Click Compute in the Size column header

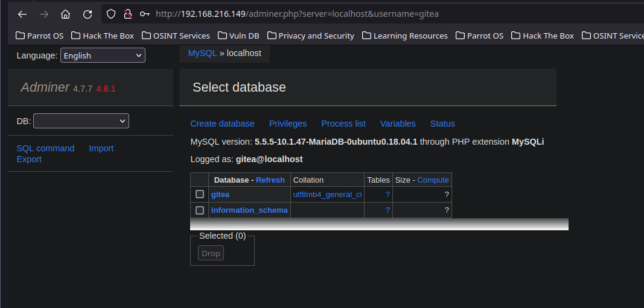(x=433, y=180)
